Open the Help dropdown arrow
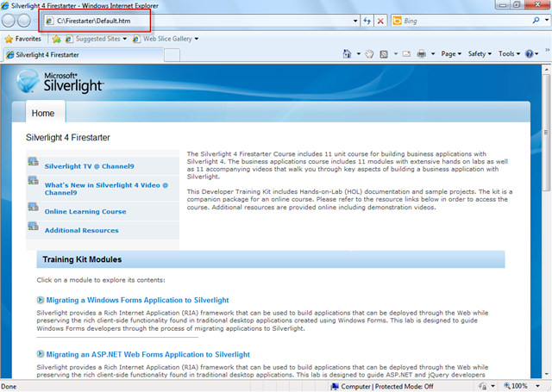 (536, 53)
